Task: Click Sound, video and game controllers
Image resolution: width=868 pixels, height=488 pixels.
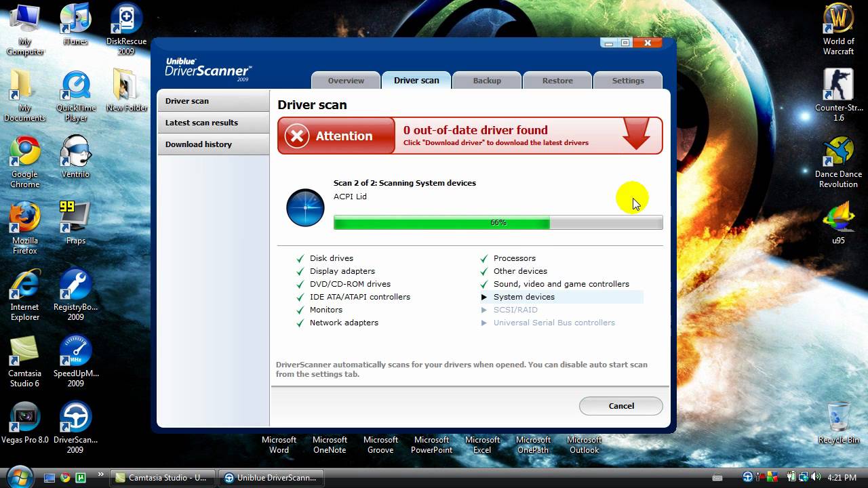Action: pos(561,284)
